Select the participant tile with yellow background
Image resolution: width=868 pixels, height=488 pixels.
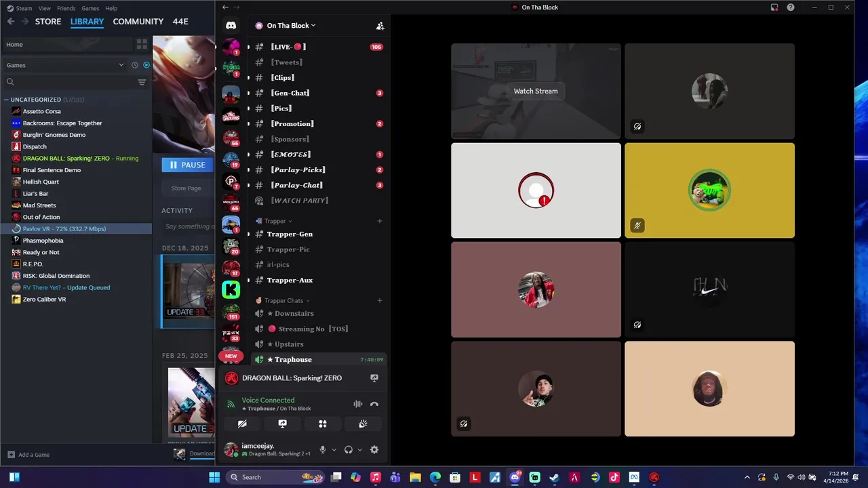point(709,190)
